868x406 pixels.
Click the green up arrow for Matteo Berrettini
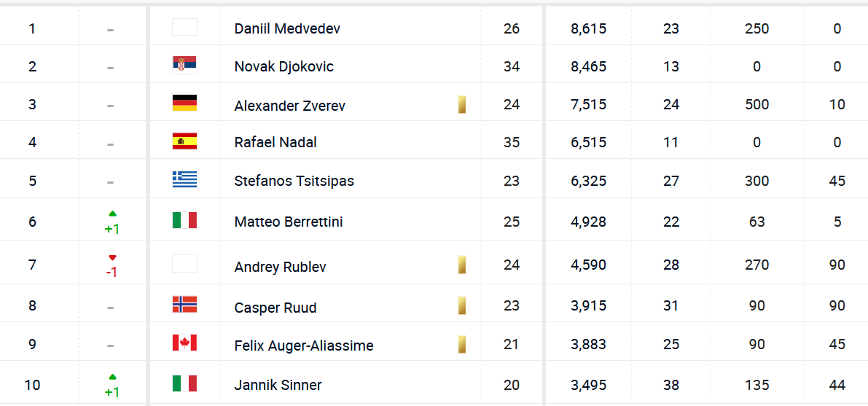[112, 214]
